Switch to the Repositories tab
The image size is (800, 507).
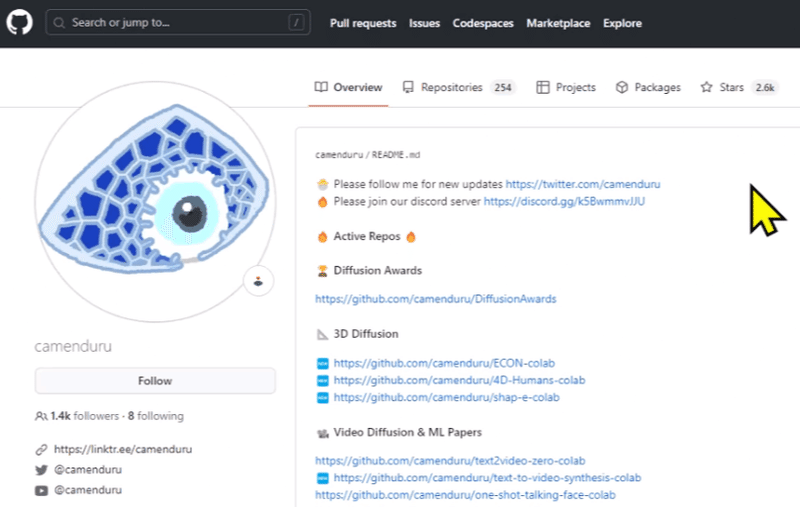[x=459, y=87]
